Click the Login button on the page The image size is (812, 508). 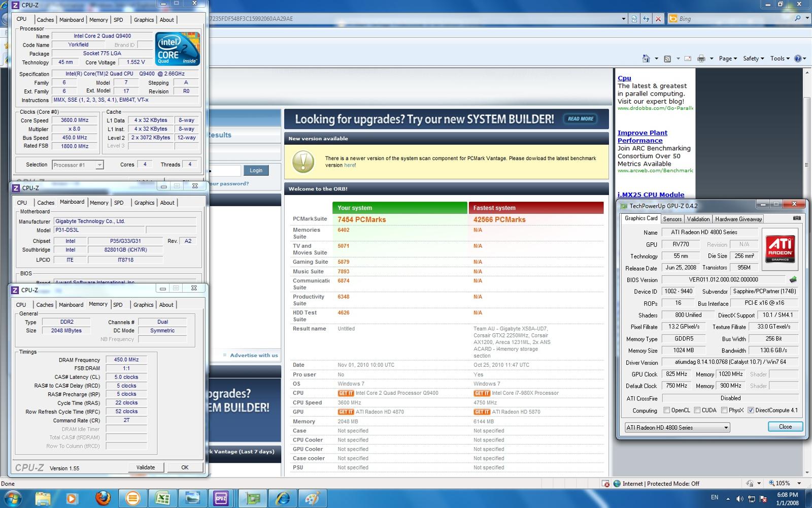pos(256,170)
